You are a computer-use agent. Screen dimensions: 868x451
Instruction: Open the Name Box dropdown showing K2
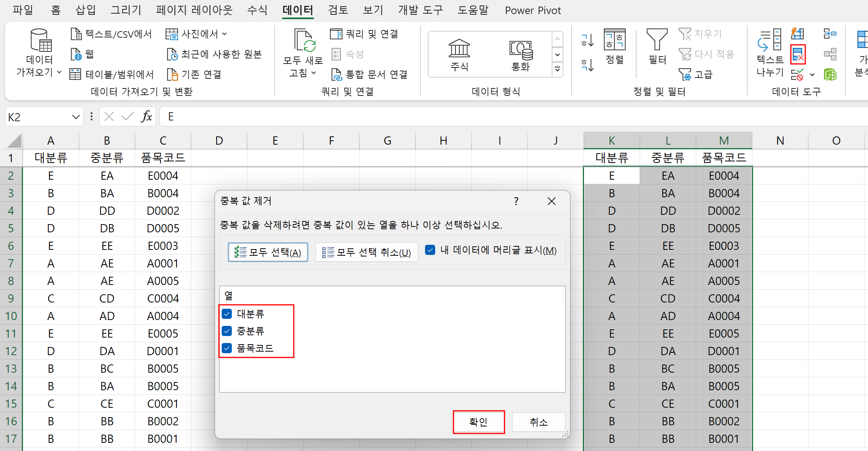[75, 117]
